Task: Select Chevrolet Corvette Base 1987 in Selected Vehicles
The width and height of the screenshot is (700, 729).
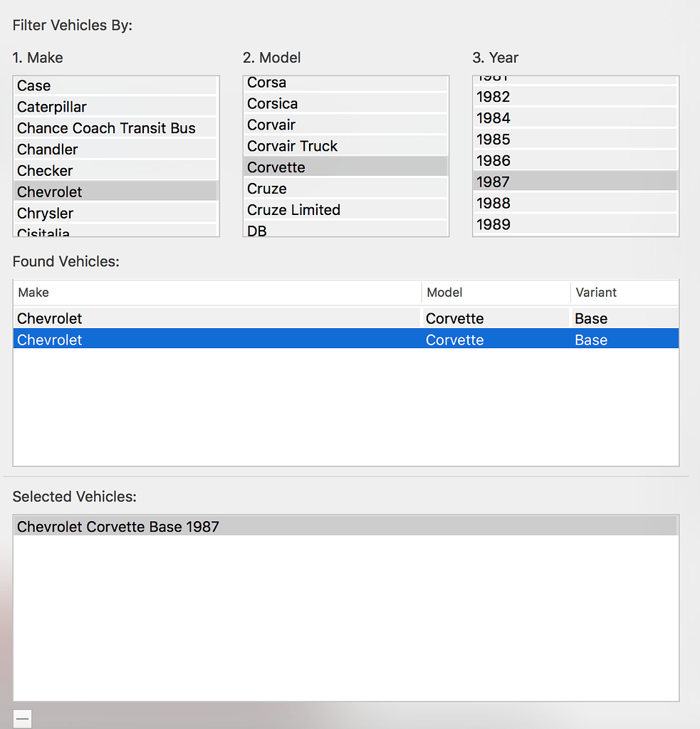Action: click(345, 526)
